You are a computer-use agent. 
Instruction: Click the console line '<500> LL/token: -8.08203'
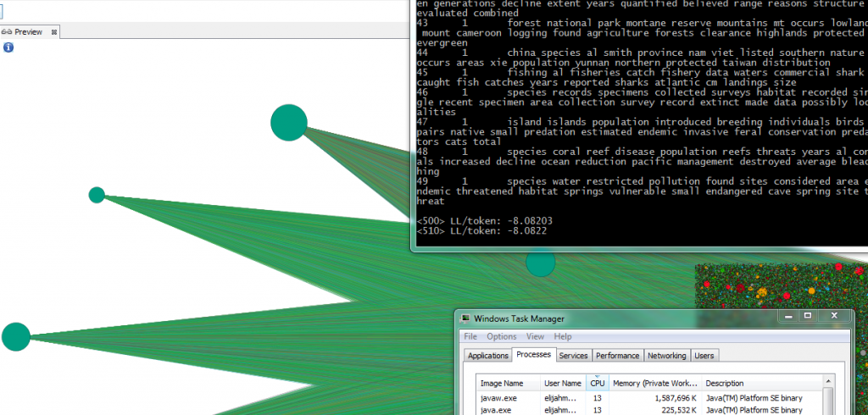484,221
